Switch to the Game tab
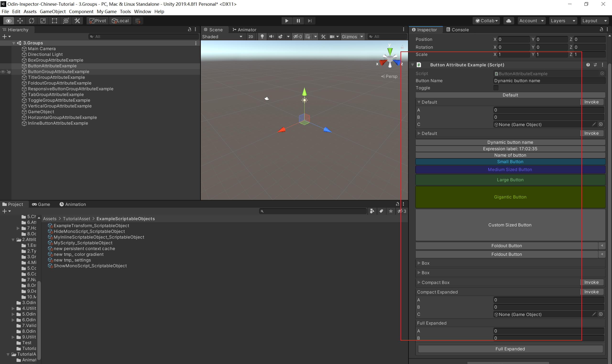Screen dimensions: 612x364 tap(41, 204)
